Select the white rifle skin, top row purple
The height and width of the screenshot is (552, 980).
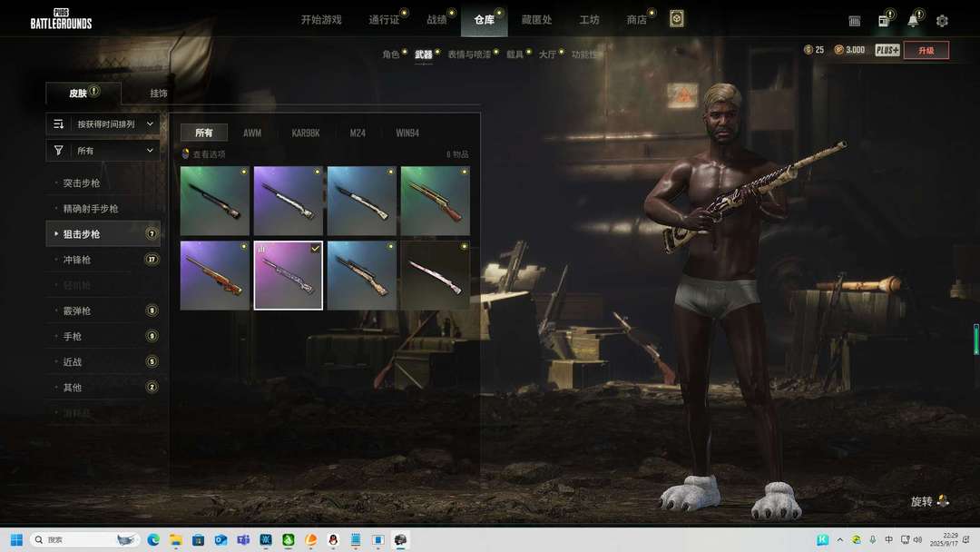point(289,201)
